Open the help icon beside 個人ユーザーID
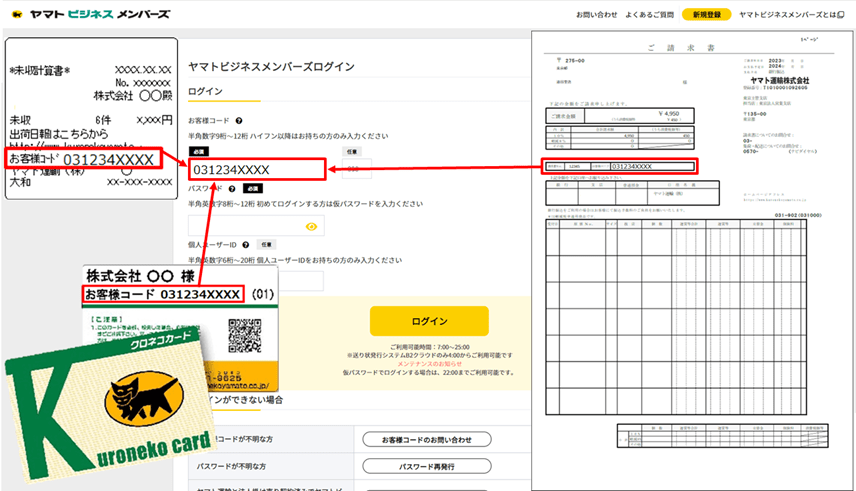 (x=246, y=245)
